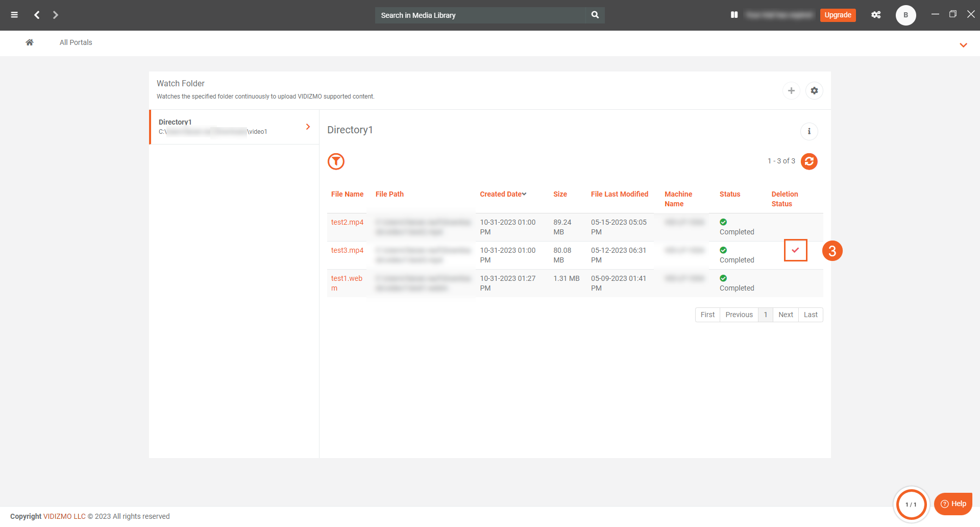This screenshot has width=980, height=527.
Task: Open the hamburger menu
Action: (14, 15)
